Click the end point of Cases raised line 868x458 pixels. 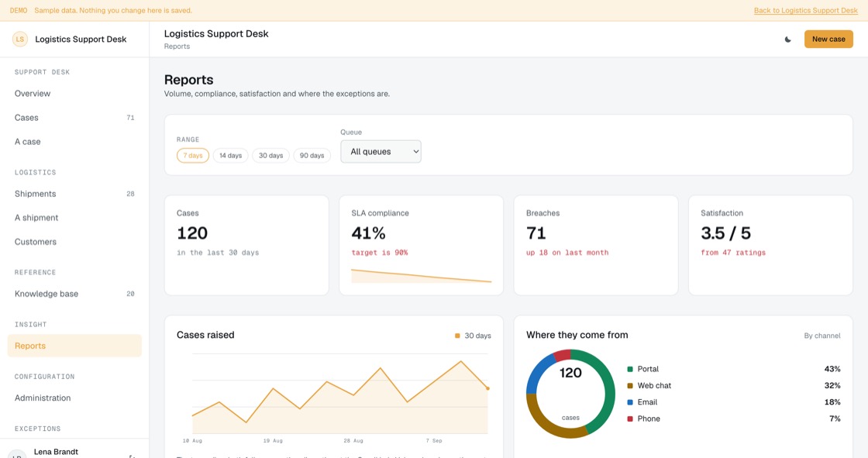(x=487, y=389)
